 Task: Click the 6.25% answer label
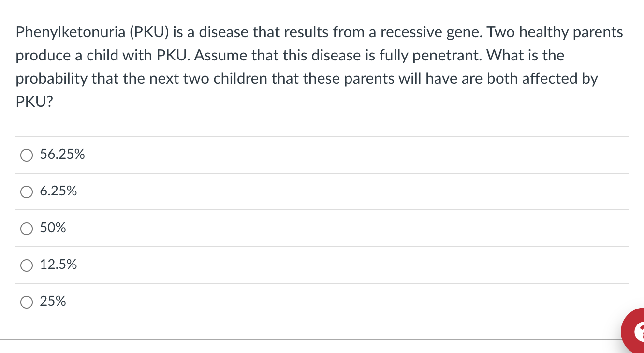point(59,191)
